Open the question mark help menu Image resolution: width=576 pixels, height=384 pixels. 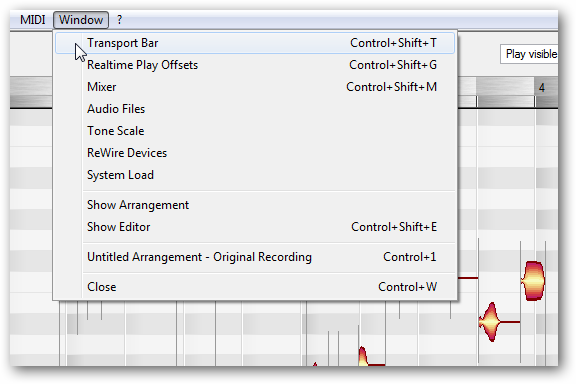tap(119, 20)
